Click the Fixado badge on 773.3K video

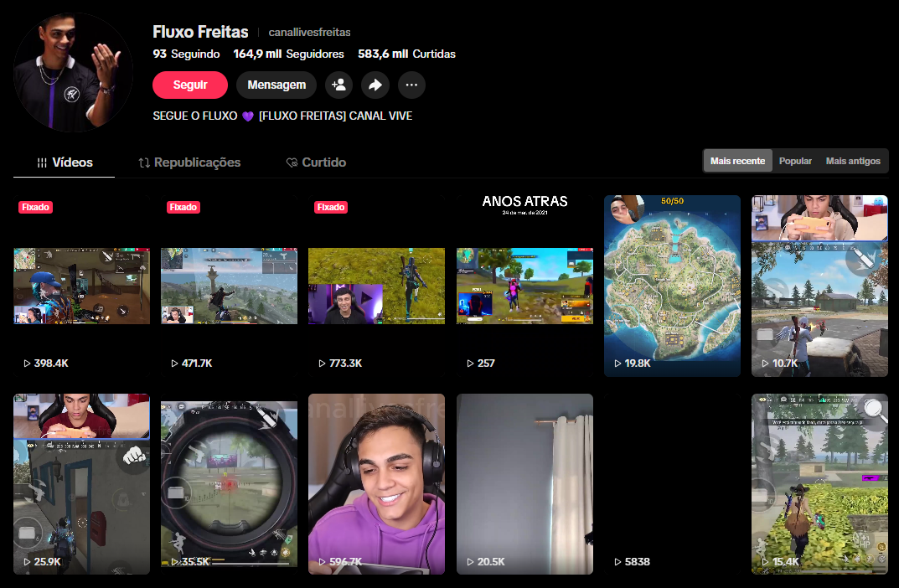pyautogui.click(x=331, y=208)
